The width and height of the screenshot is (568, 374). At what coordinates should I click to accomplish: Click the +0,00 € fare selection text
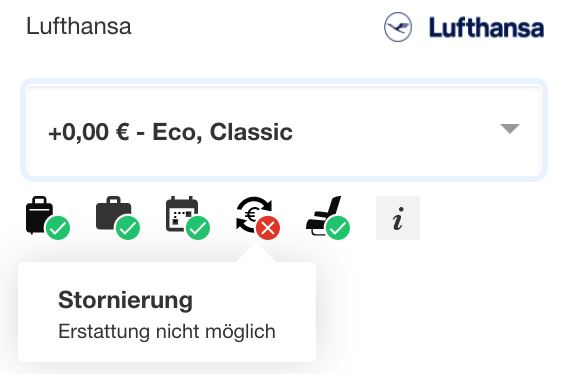point(170,132)
